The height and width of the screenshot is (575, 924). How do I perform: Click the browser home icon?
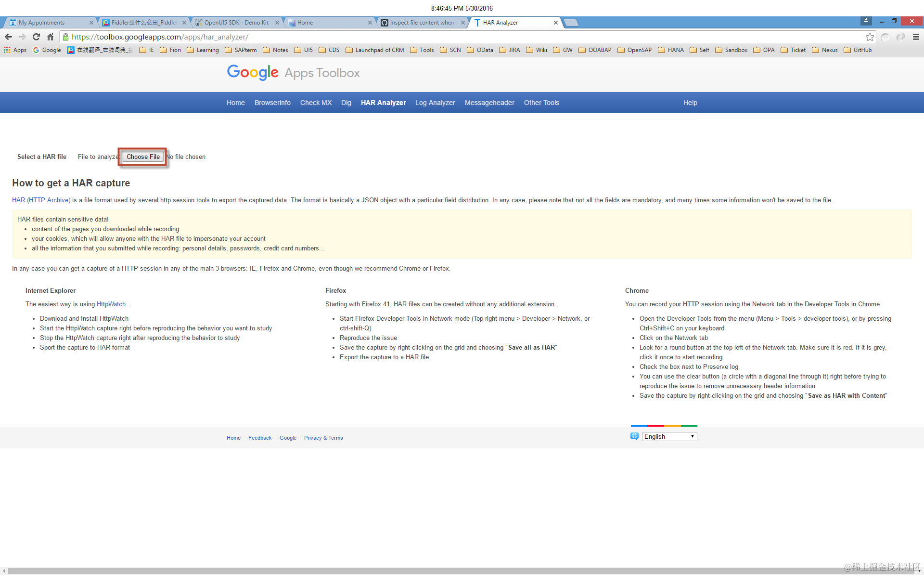tap(50, 37)
